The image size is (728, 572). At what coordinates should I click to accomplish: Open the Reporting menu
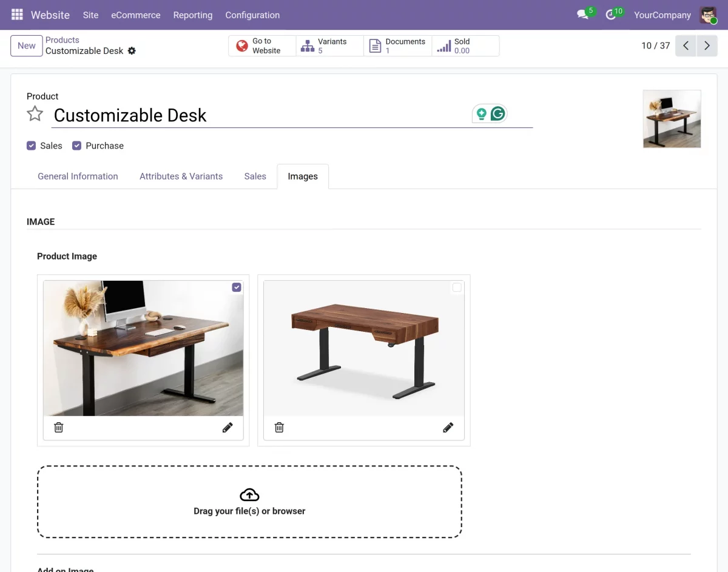pyautogui.click(x=193, y=15)
